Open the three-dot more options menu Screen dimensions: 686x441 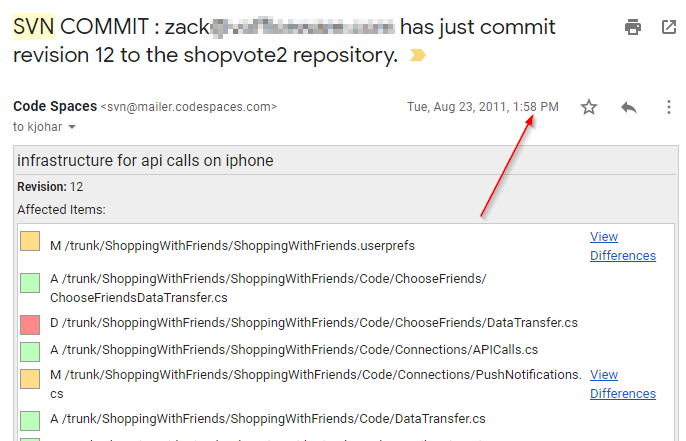pos(668,107)
